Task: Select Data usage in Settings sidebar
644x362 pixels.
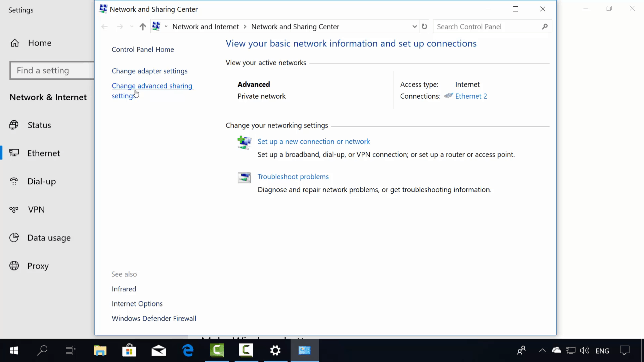Action: coord(40,238)
